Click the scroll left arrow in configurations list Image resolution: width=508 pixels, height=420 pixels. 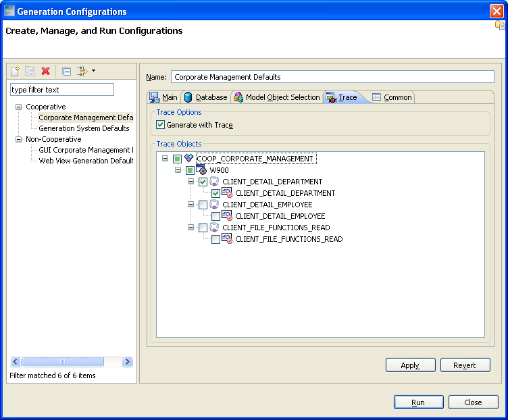coord(16,361)
